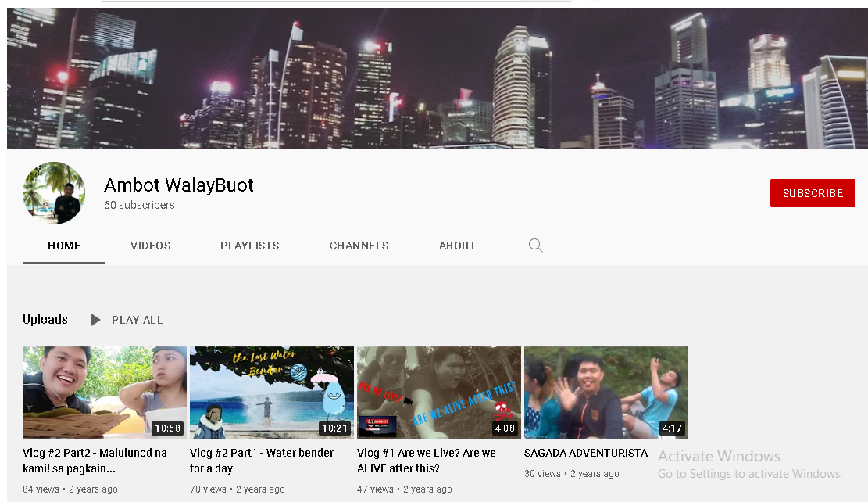868x502 pixels.
Task: Open the ABOUT tab
Action: [x=457, y=246]
